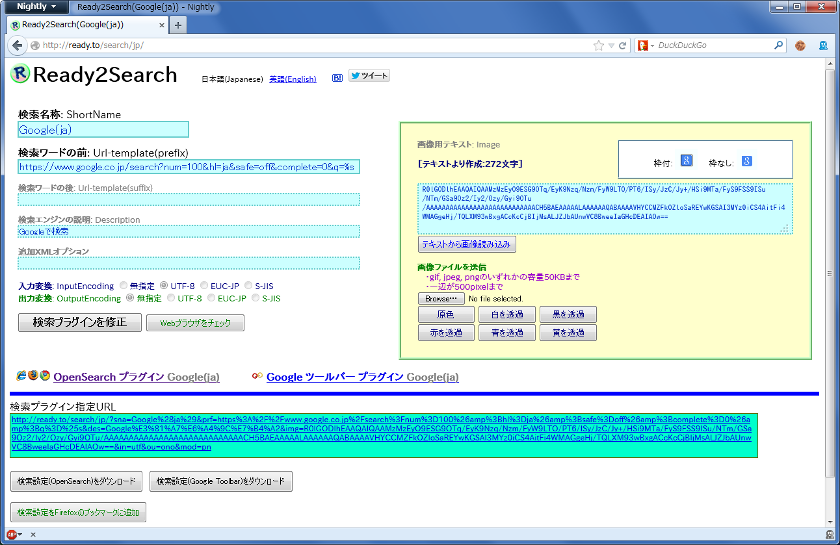Open the search engine list dropdown arrow

[x=652, y=46]
